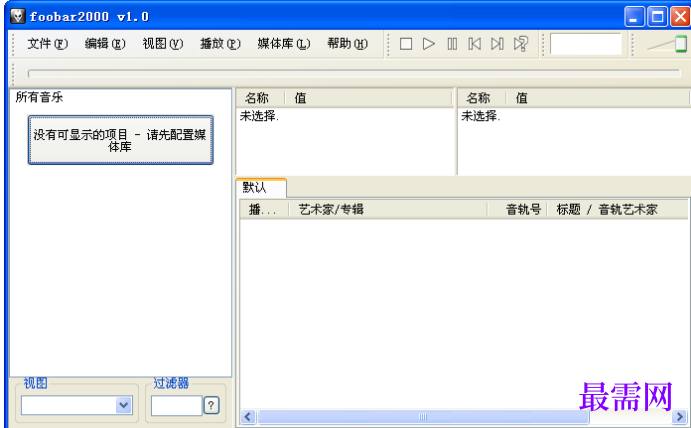Image resolution: width=691 pixels, height=428 pixels.
Task: Expand the 视图 dropdown list
Action: (x=124, y=405)
